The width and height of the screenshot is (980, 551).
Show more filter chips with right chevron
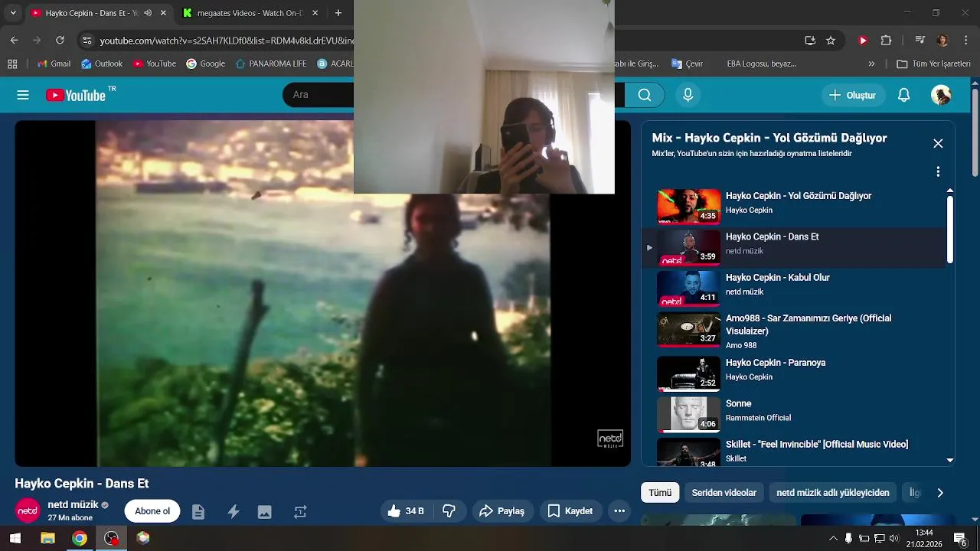(940, 493)
